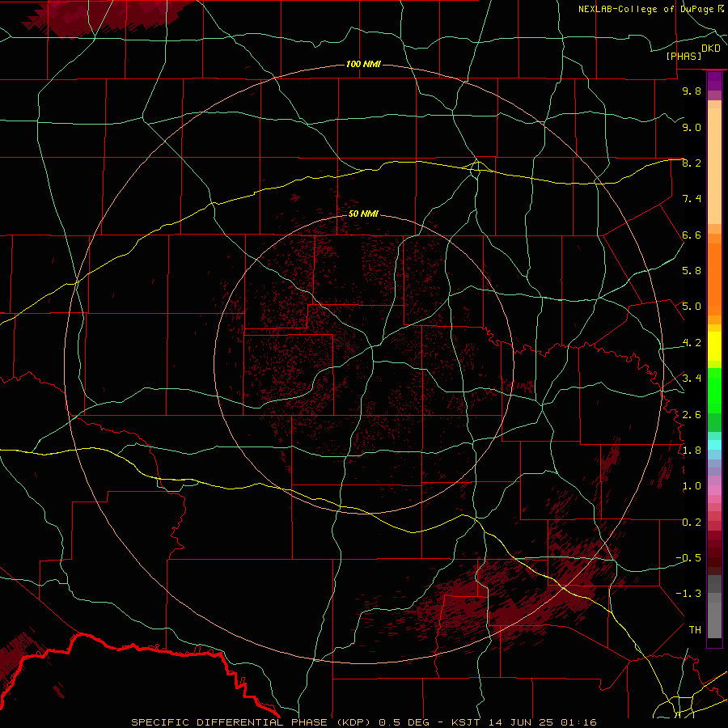Image resolution: width=728 pixels, height=728 pixels.
Task: Click the bright yellow segment of the color bar
Action: pyautogui.click(x=714, y=346)
